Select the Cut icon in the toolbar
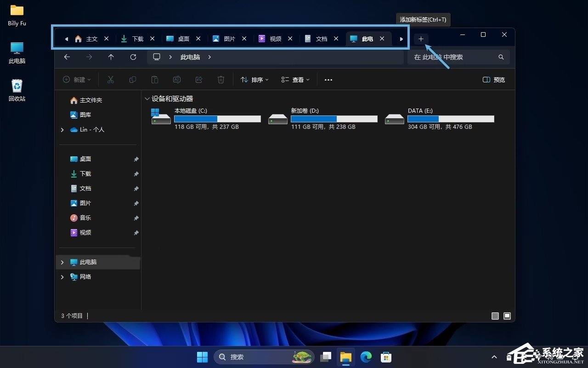Viewport: 588px width, 368px height. [111, 80]
